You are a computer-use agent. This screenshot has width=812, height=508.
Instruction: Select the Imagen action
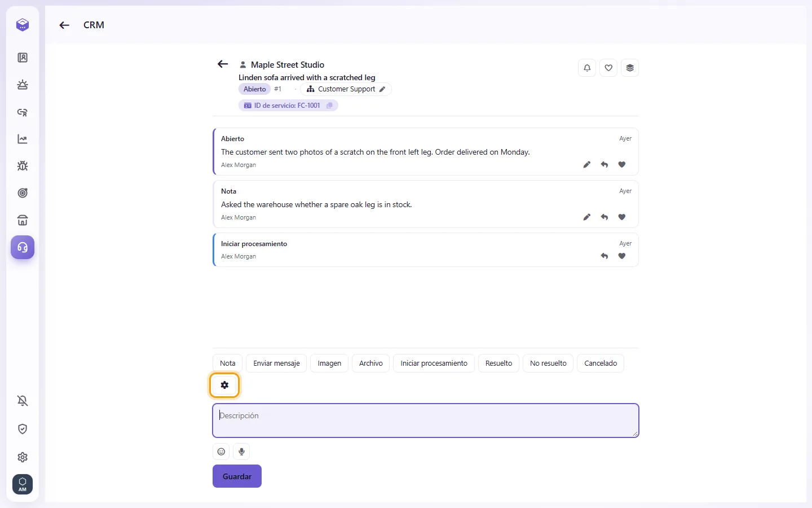[x=329, y=364]
